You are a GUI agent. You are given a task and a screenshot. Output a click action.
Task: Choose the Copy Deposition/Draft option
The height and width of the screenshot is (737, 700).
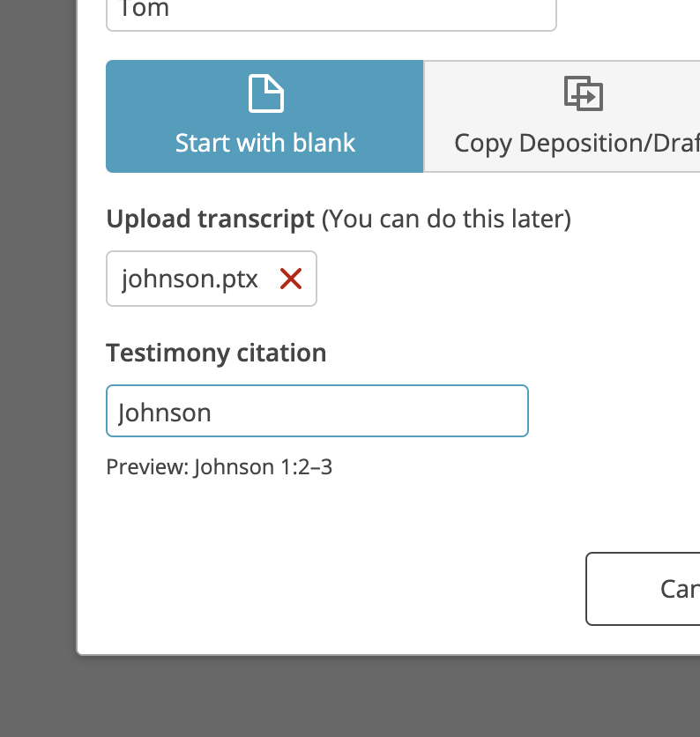562,116
